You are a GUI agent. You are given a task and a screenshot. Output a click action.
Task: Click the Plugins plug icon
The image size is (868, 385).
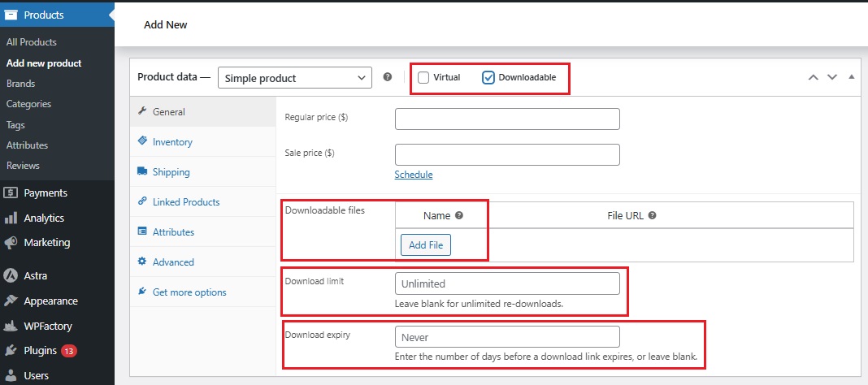[x=10, y=351]
